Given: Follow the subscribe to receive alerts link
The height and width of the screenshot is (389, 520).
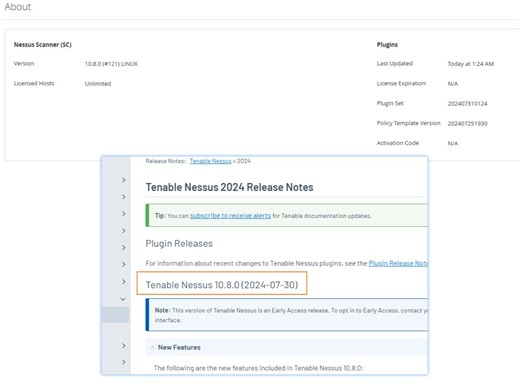Looking at the screenshot, I should pyautogui.click(x=230, y=216).
